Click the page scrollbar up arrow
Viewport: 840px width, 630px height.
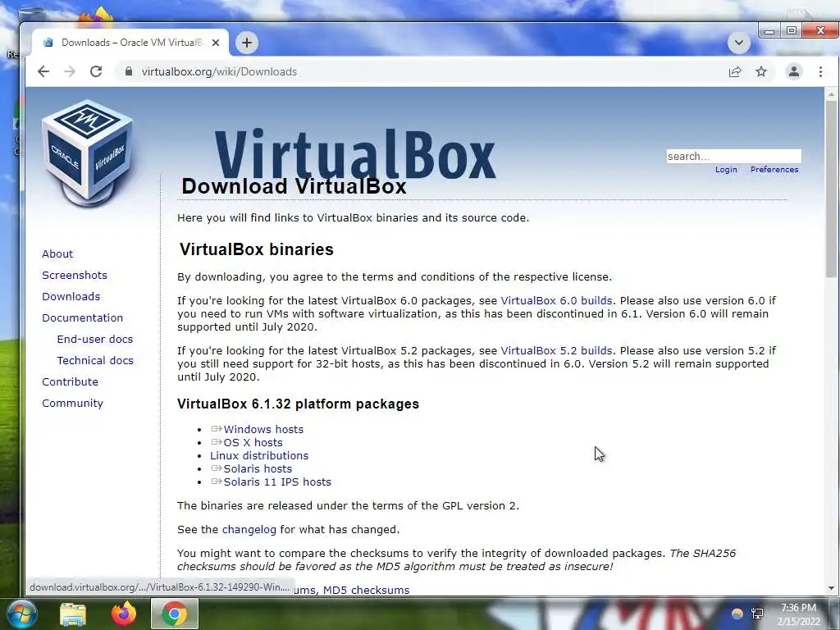(831, 94)
